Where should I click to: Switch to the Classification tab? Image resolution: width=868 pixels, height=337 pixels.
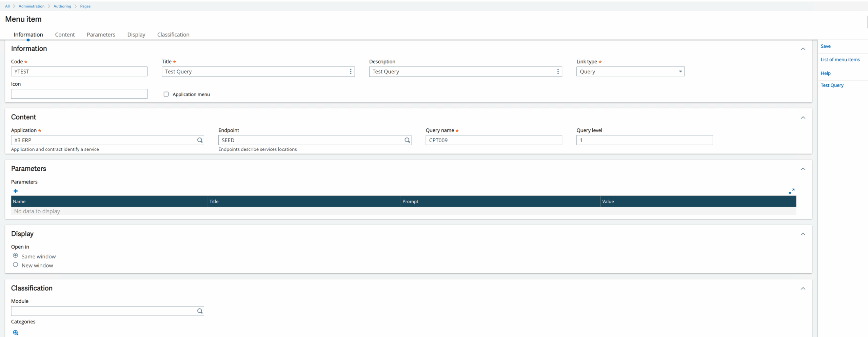(x=173, y=35)
